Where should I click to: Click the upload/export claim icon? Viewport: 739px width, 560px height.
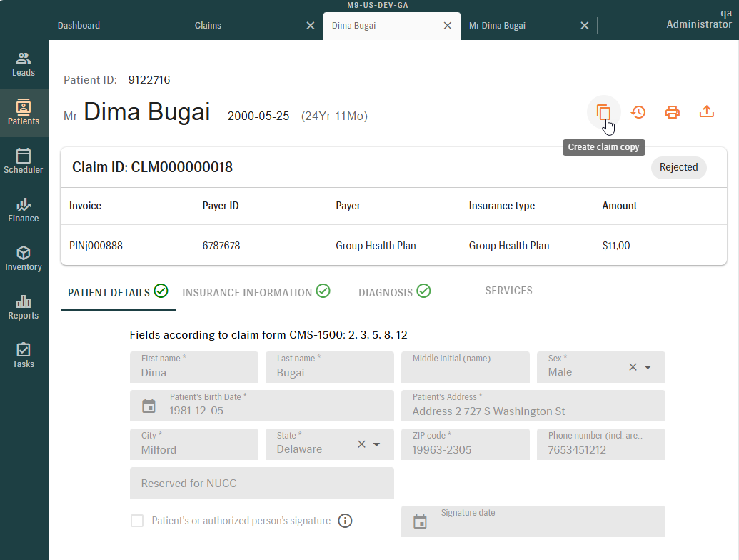pos(706,112)
